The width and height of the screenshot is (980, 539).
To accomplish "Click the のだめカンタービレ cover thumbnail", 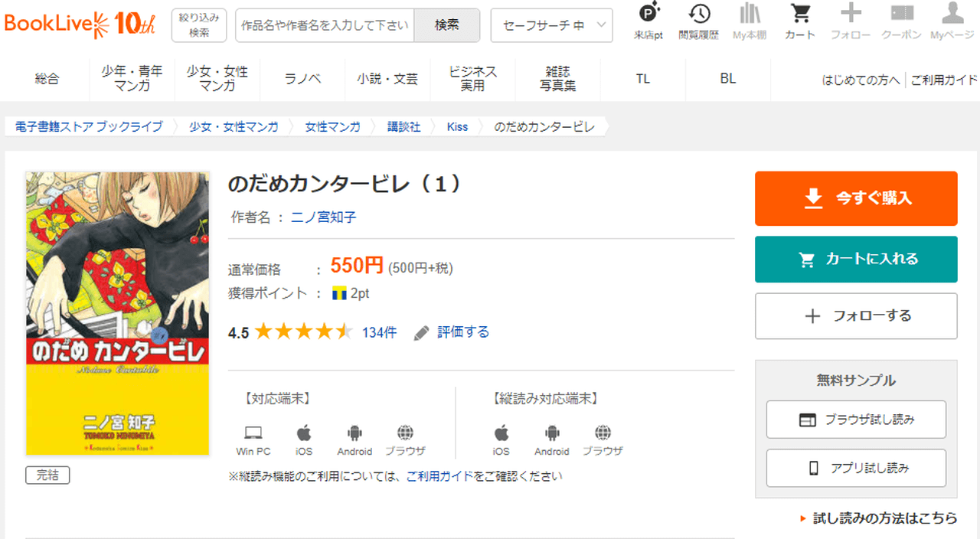I will pyautogui.click(x=117, y=314).
